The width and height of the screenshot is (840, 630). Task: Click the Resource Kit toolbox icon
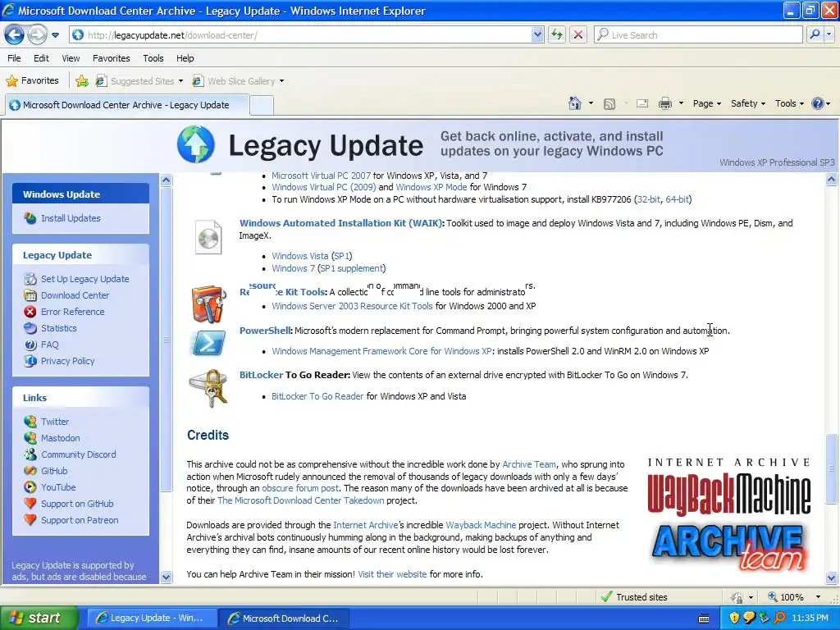208,304
